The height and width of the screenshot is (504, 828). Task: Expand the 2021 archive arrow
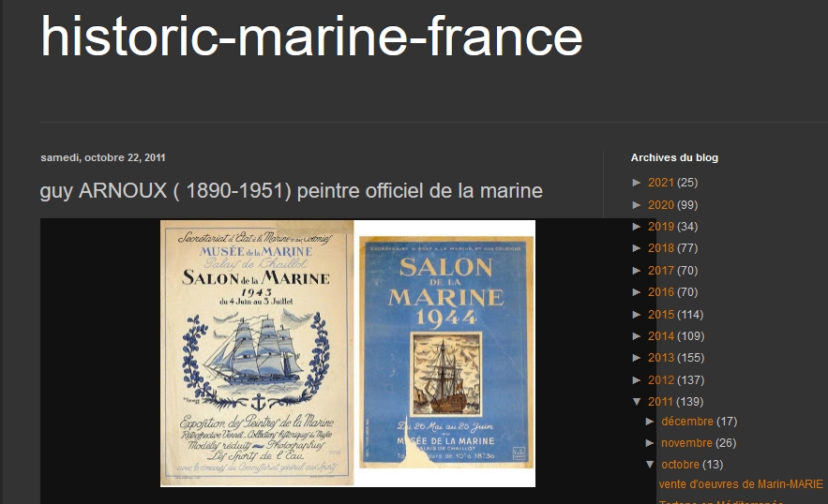pos(637,183)
